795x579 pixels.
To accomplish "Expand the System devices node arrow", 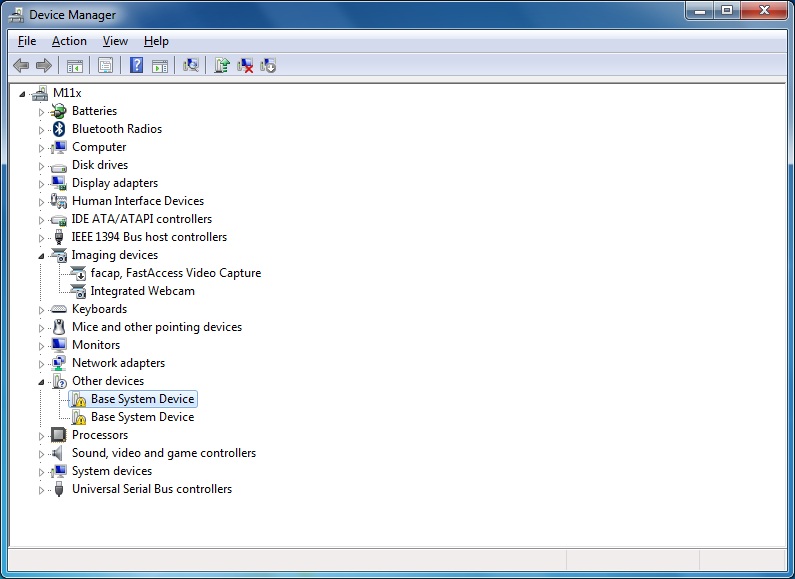I will pyautogui.click(x=41, y=472).
